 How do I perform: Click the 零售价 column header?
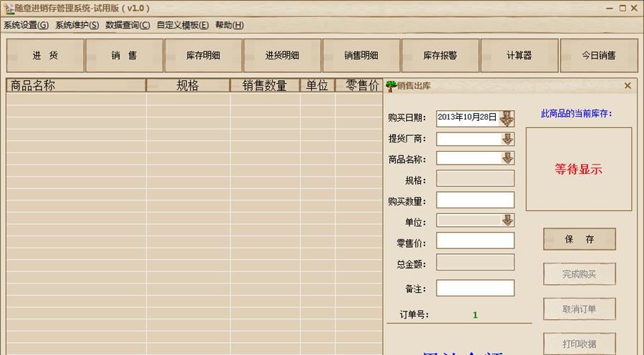point(359,85)
